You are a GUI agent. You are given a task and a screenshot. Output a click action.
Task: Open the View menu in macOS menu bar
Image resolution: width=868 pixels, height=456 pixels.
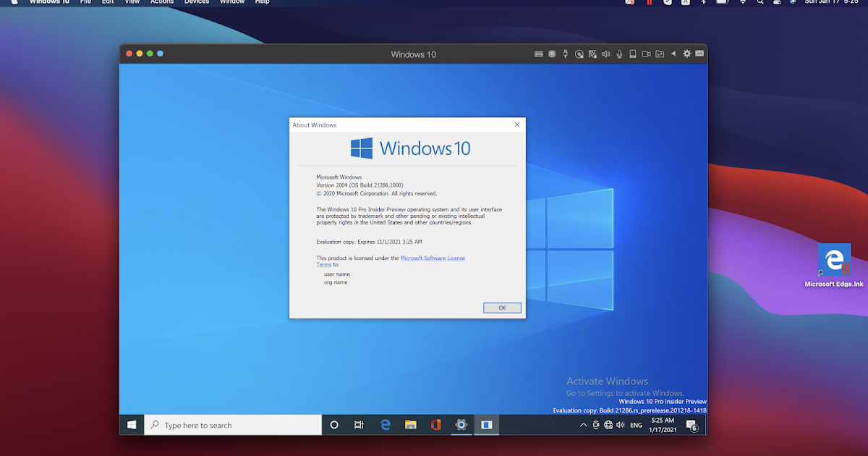(132, 2)
